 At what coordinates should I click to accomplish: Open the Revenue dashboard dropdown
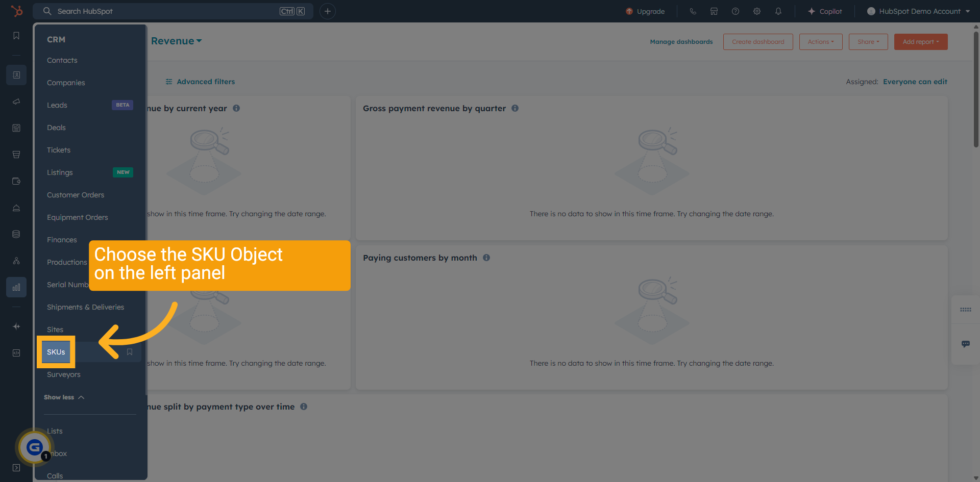click(177, 41)
